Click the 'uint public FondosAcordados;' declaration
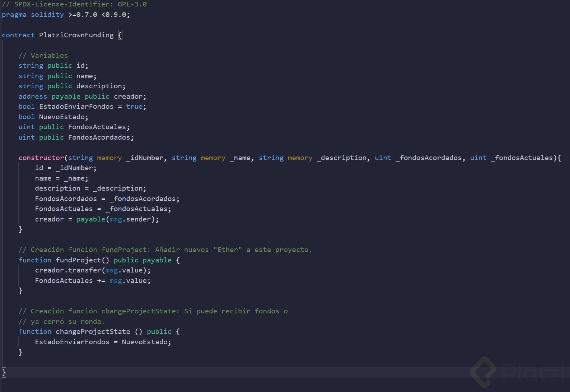This screenshot has height=392, width=570. point(76,137)
